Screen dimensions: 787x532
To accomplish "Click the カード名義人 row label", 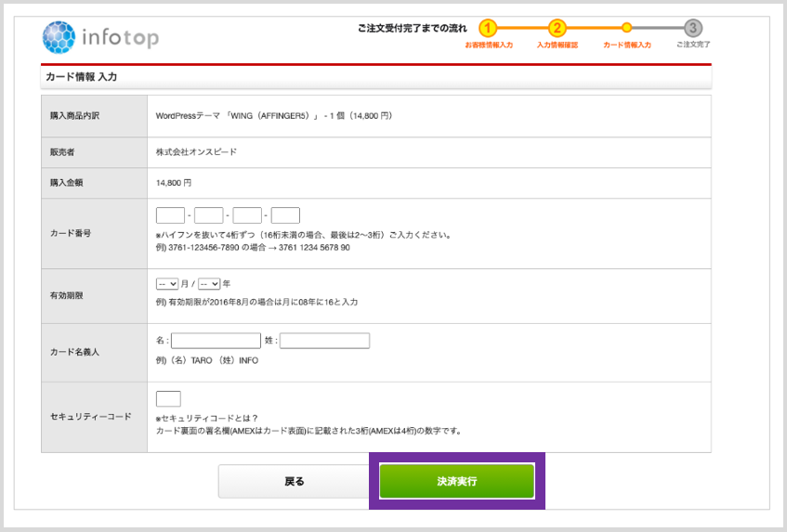I will pyautogui.click(x=74, y=353).
